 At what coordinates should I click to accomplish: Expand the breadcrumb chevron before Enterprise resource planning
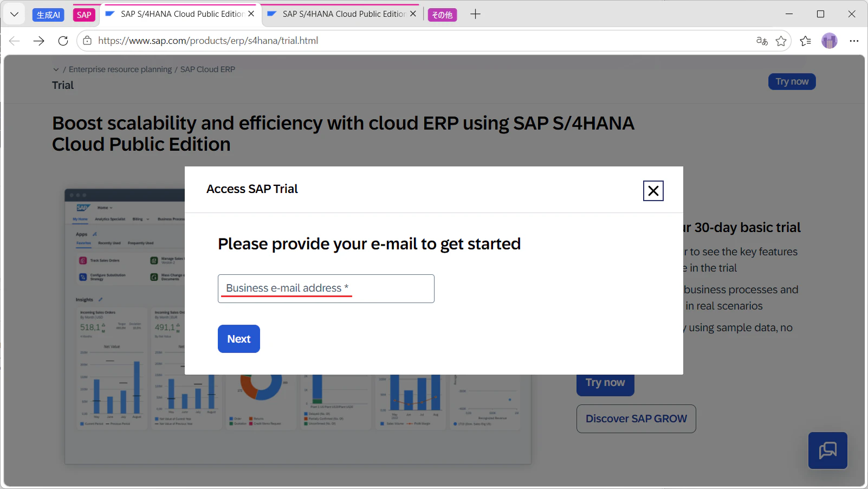(x=56, y=69)
